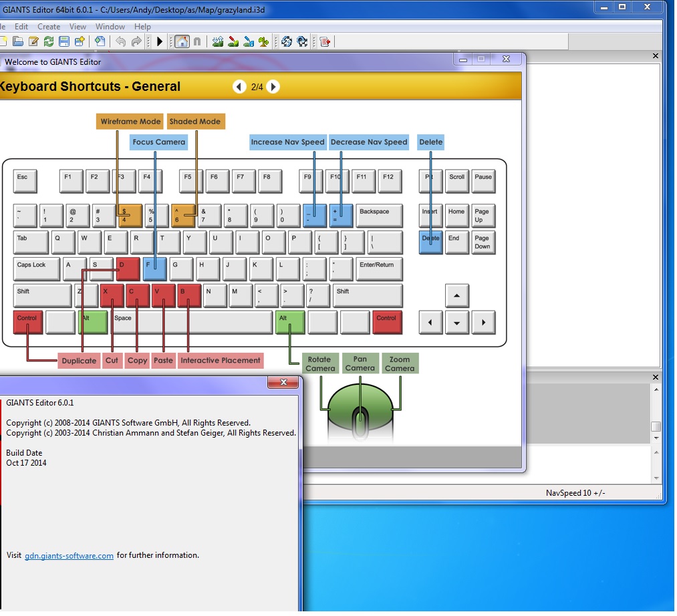Toggle the house navigation mode icon
This screenshot has height=616, width=677.
pos(182,41)
